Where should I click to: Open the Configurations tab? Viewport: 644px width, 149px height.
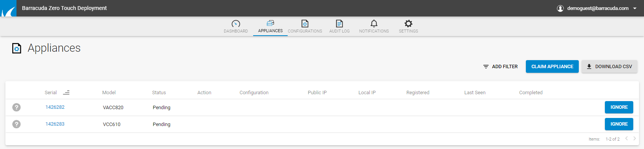coord(305,26)
